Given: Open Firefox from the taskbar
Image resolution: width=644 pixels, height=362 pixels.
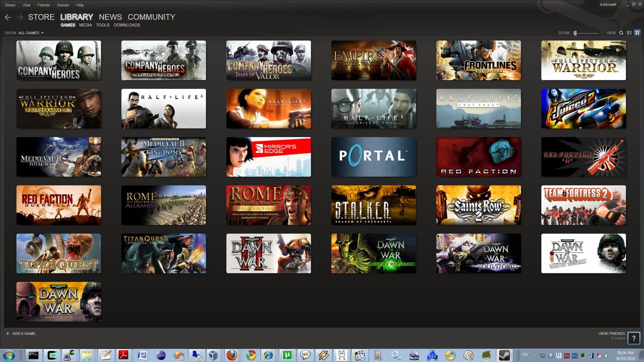Looking at the screenshot, I should [x=231, y=355].
